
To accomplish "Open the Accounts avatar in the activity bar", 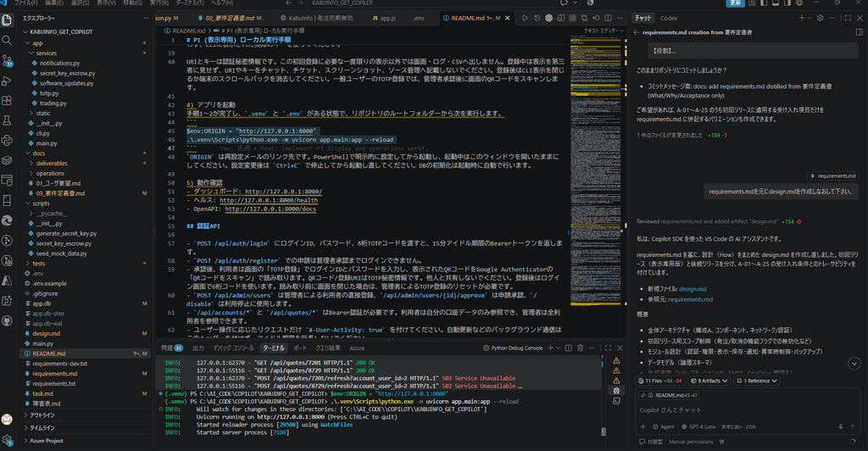I will (x=7, y=420).
